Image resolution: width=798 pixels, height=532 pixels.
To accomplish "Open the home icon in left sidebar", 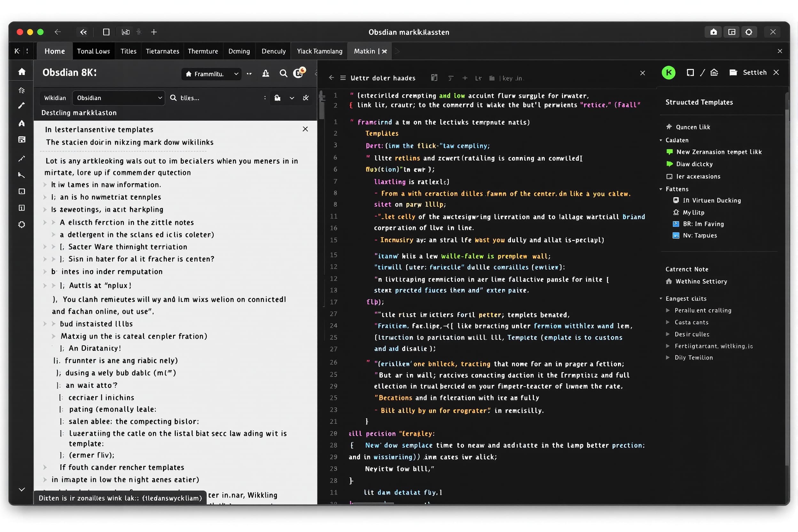I will [22, 72].
